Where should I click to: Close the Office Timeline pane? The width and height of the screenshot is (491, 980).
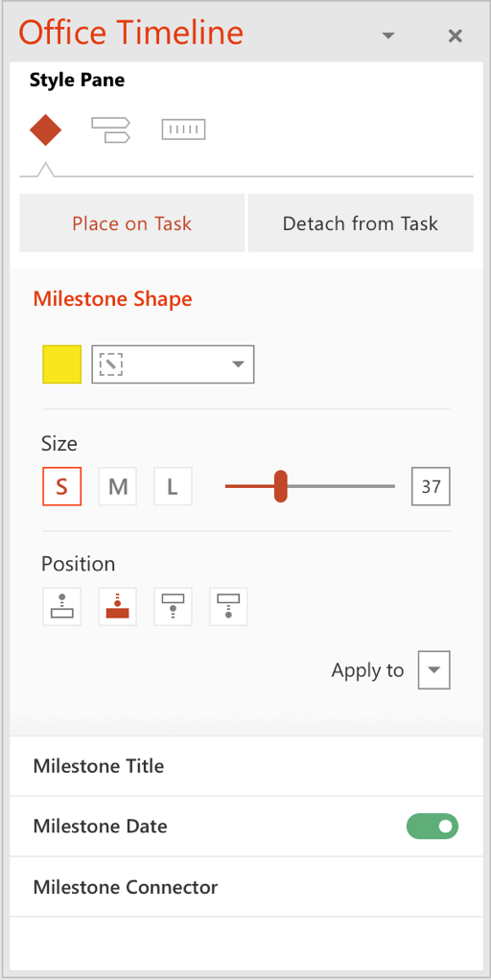[456, 35]
